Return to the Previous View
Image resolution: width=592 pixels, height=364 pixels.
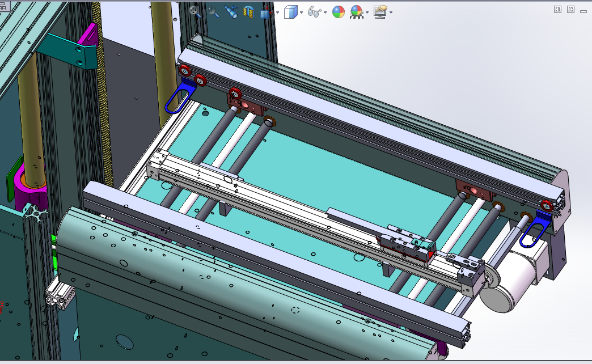click(230, 12)
